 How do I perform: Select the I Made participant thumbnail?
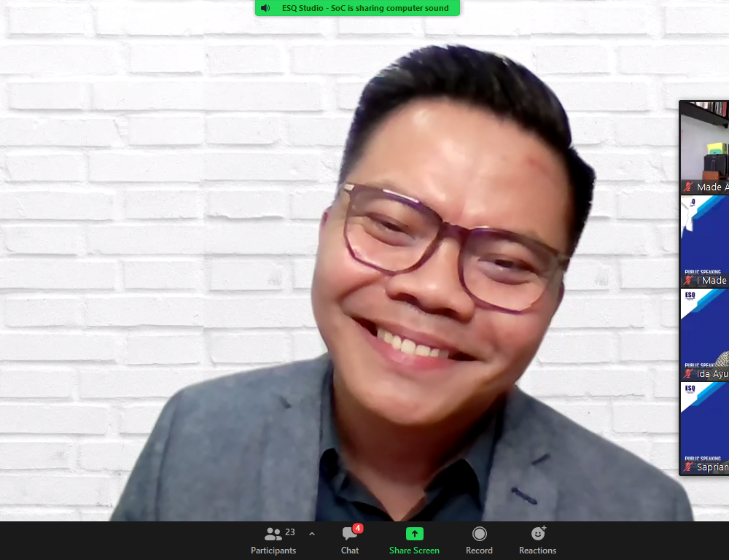tap(706, 241)
